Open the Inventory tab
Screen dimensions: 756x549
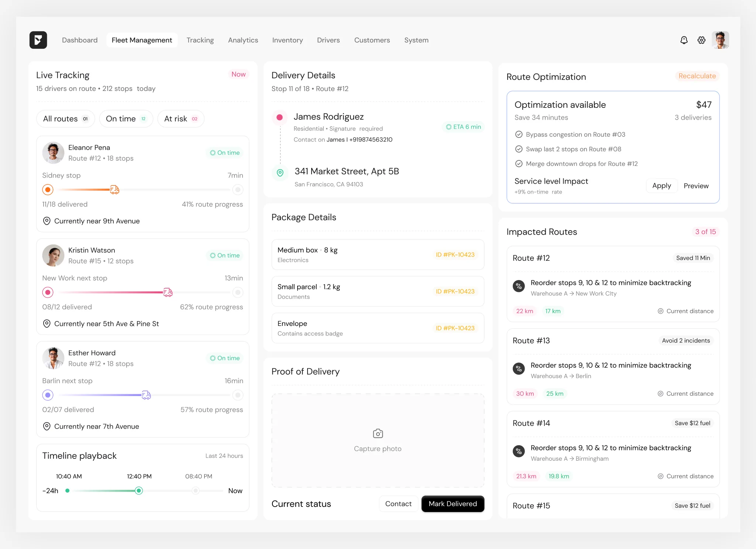[288, 40]
